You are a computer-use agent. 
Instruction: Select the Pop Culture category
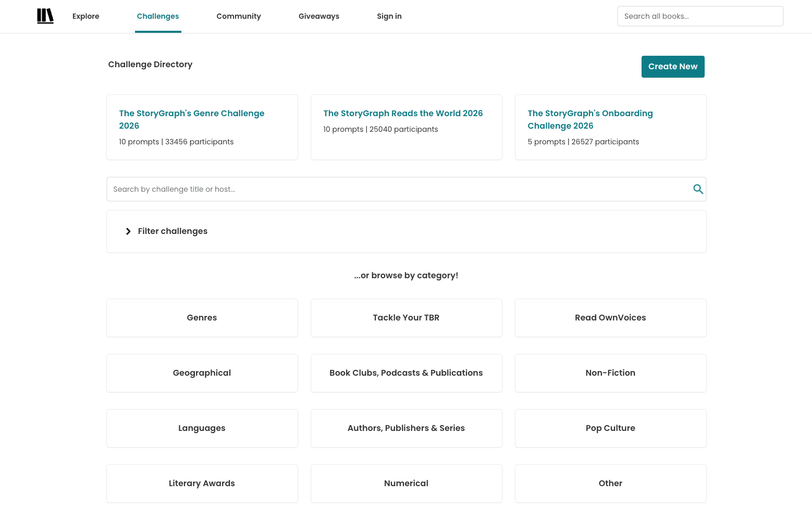click(610, 428)
